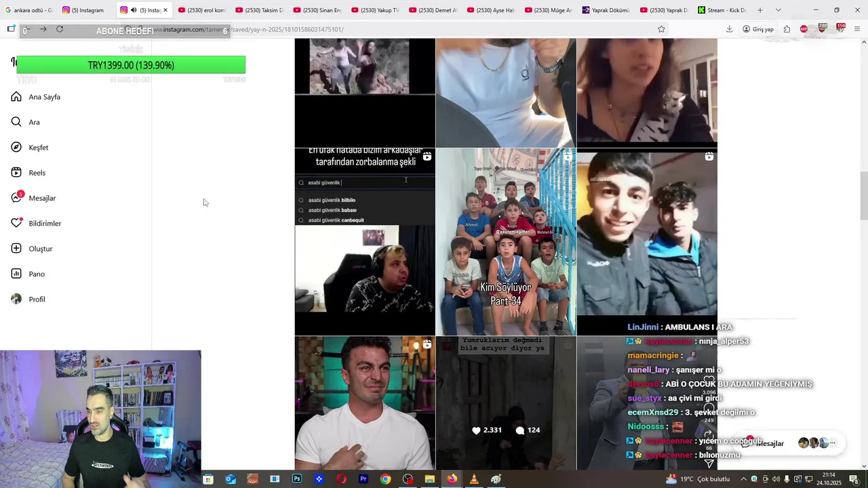Screen dimensions: 868x488
Task: Open the reel of women on a hillside
Action: point(365,93)
